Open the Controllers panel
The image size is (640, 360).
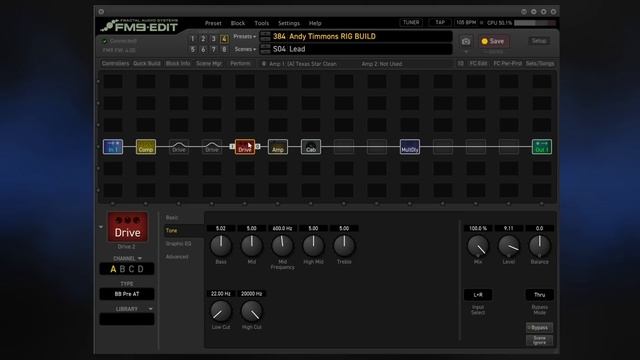[x=116, y=64]
